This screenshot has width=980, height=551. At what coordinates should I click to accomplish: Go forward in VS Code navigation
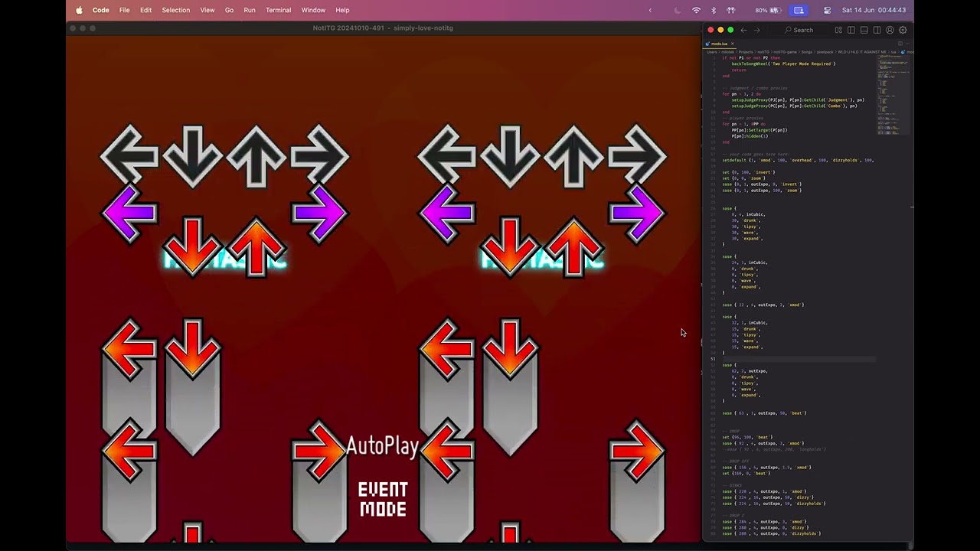point(756,30)
